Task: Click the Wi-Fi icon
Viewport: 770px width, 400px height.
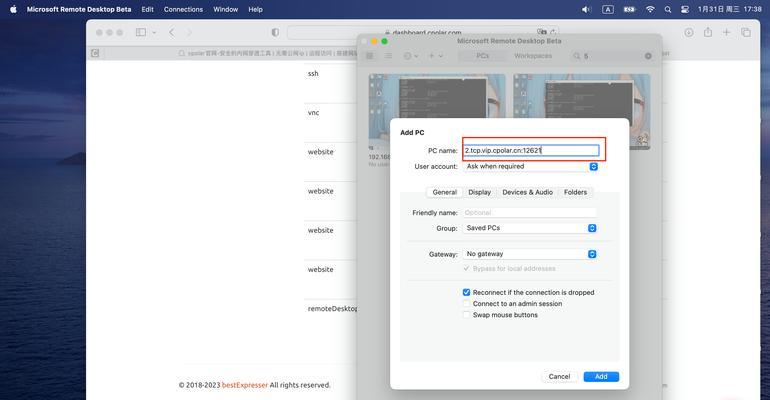Action: (650, 9)
